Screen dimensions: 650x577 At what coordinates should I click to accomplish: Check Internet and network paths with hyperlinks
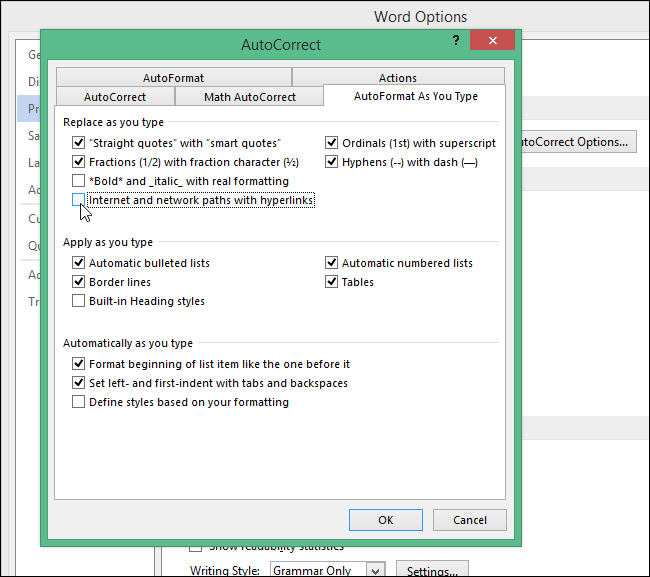pos(79,200)
